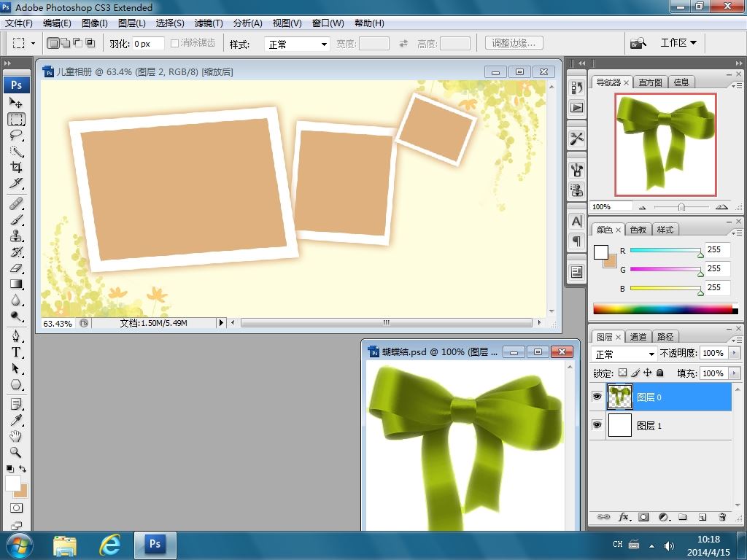Viewport: 747px width, 560px height.
Task: Click the navigator zoom slider
Action: (x=681, y=207)
